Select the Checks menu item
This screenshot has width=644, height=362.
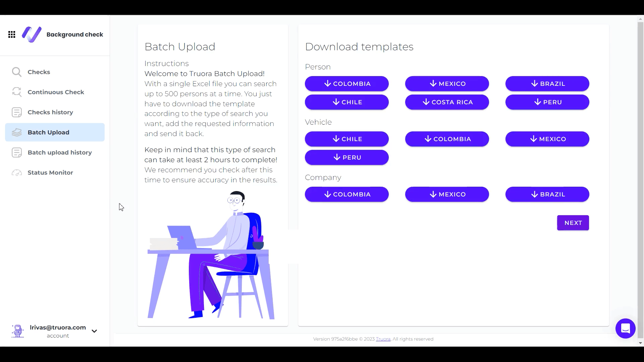click(39, 72)
